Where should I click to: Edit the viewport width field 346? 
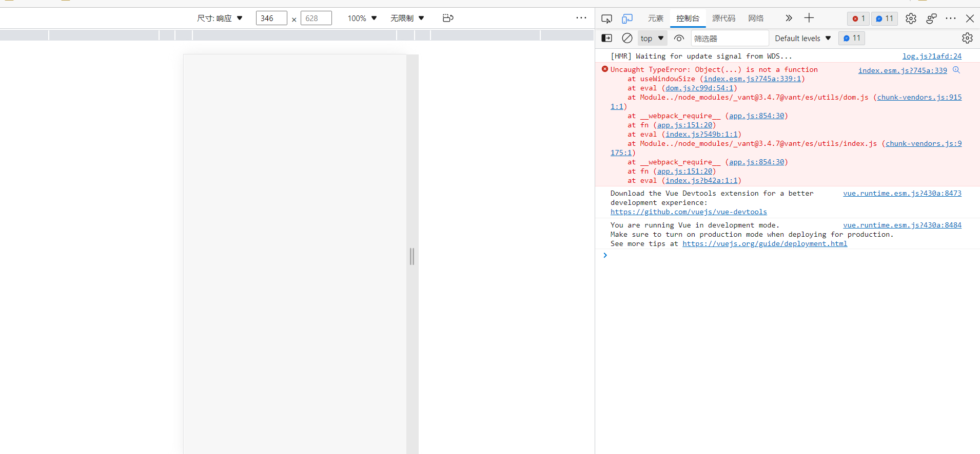[271, 18]
